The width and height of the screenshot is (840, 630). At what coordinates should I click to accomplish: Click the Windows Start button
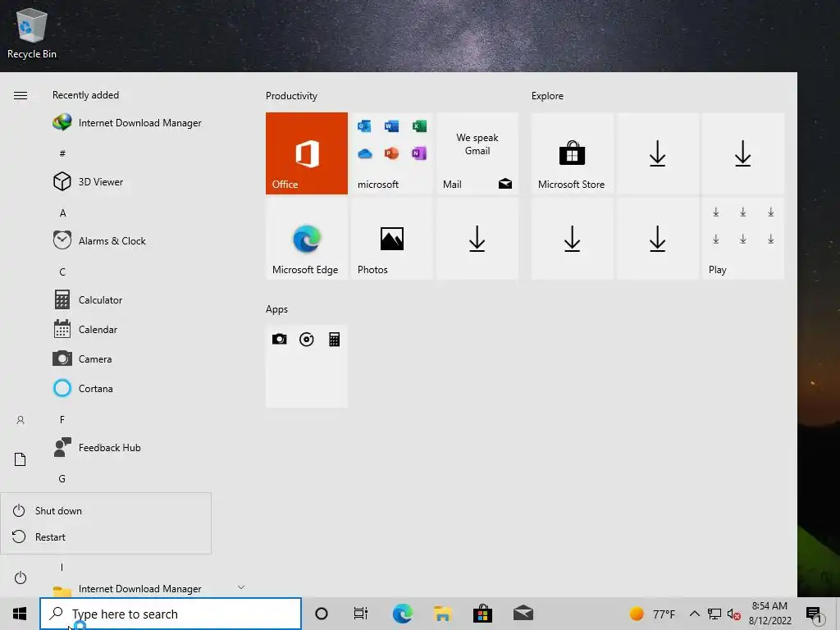tap(20, 614)
